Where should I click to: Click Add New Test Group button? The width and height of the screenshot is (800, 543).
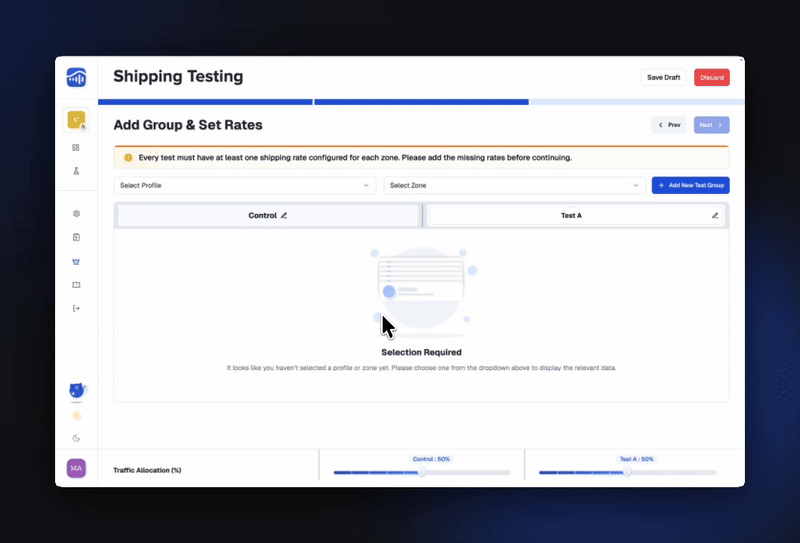691,185
